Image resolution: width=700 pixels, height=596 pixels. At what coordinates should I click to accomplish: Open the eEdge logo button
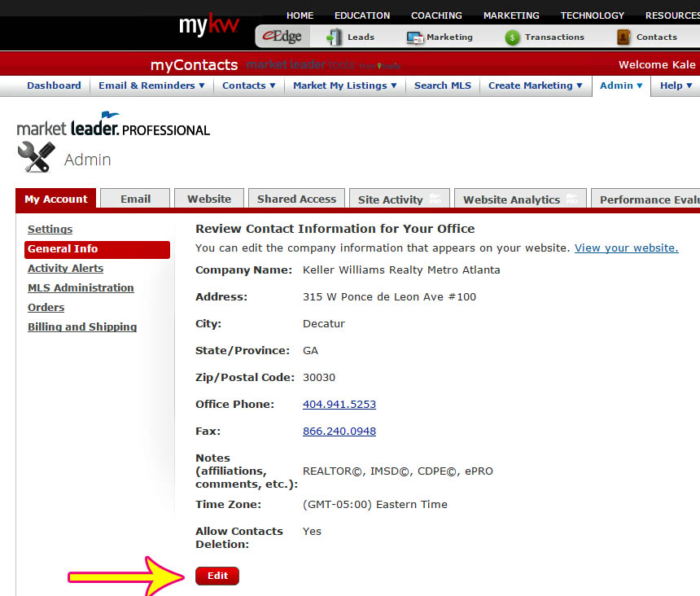(x=282, y=36)
